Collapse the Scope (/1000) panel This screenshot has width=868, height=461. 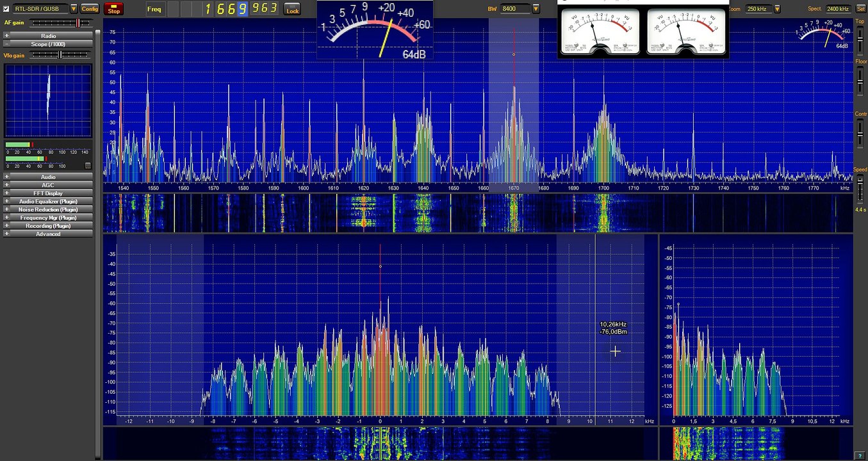point(48,44)
